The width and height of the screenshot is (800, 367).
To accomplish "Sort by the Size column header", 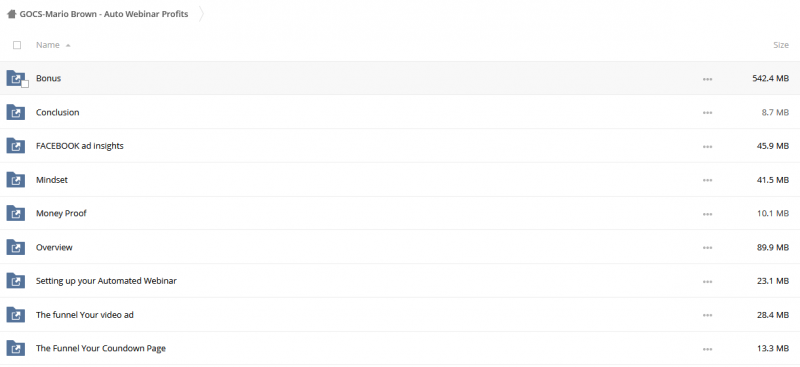I will pyautogui.click(x=781, y=45).
